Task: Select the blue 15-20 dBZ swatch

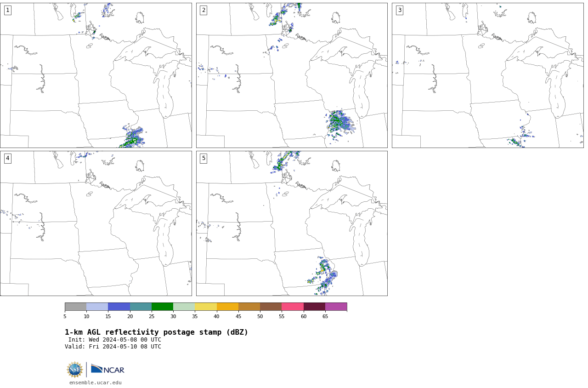Action: click(x=119, y=307)
